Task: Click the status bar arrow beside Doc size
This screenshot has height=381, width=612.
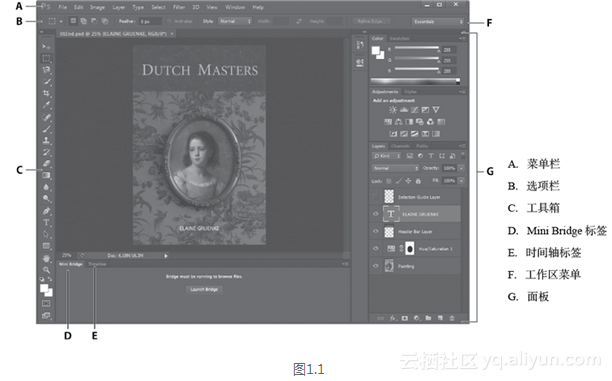Action: [166, 256]
